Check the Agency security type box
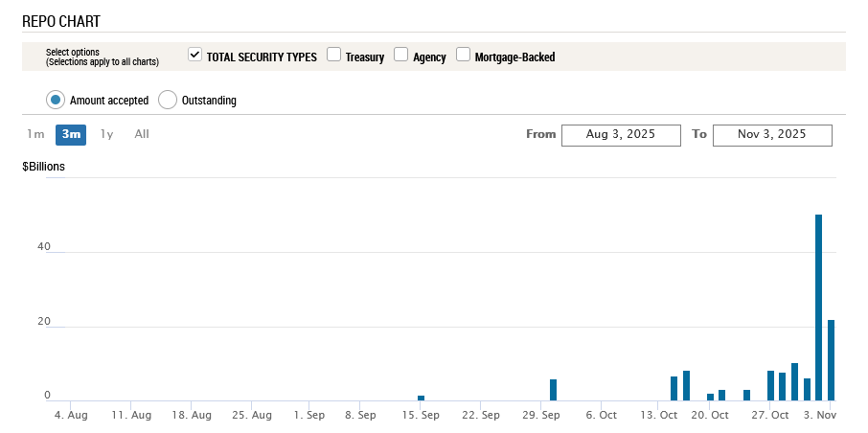868x433 pixels. [x=401, y=56]
